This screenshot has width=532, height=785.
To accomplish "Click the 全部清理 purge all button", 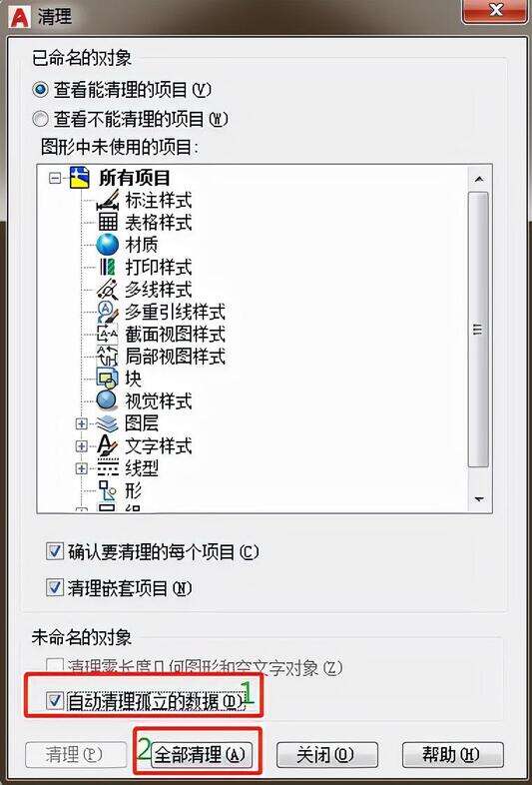I will (x=202, y=754).
